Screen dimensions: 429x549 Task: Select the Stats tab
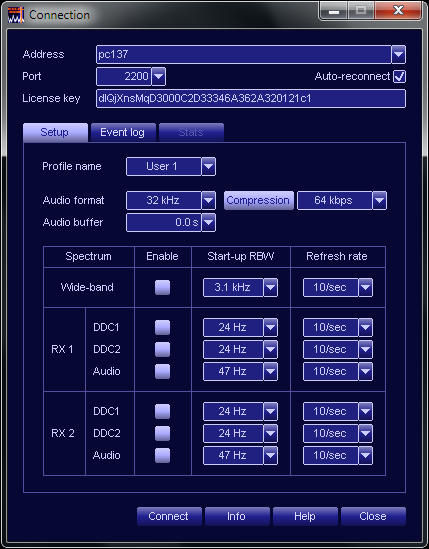pyautogui.click(x=191, y=132)
